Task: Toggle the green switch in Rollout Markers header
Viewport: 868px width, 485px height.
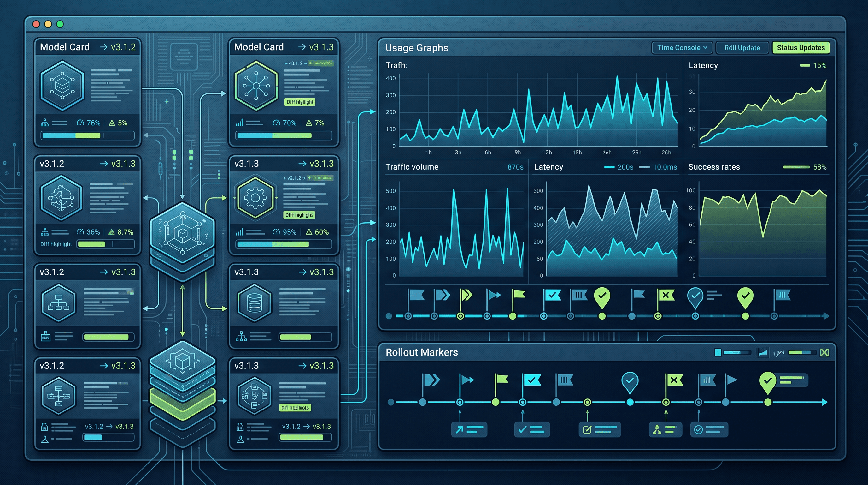Action: [802, 352]
